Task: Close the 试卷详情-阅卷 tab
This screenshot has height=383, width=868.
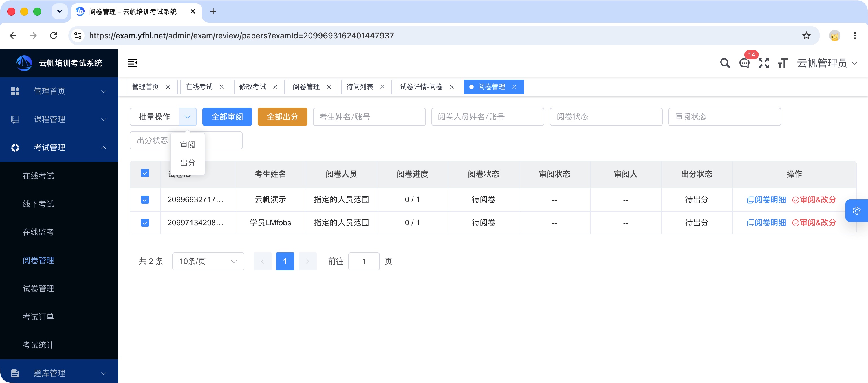Action: (x=451, y=87)
